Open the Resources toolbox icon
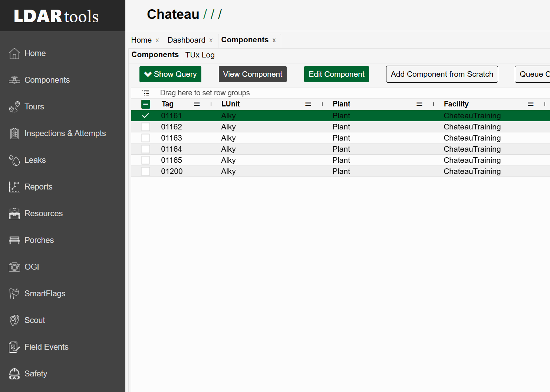This screenshot has height=392, width=550. coord(14,214)
